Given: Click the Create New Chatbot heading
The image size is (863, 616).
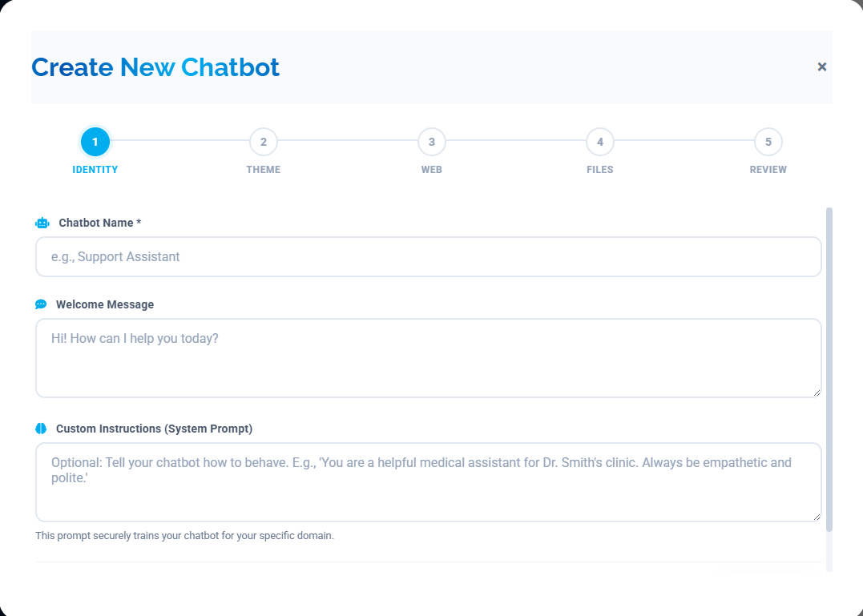Looking at the screenshot, I should click(155, 67).
